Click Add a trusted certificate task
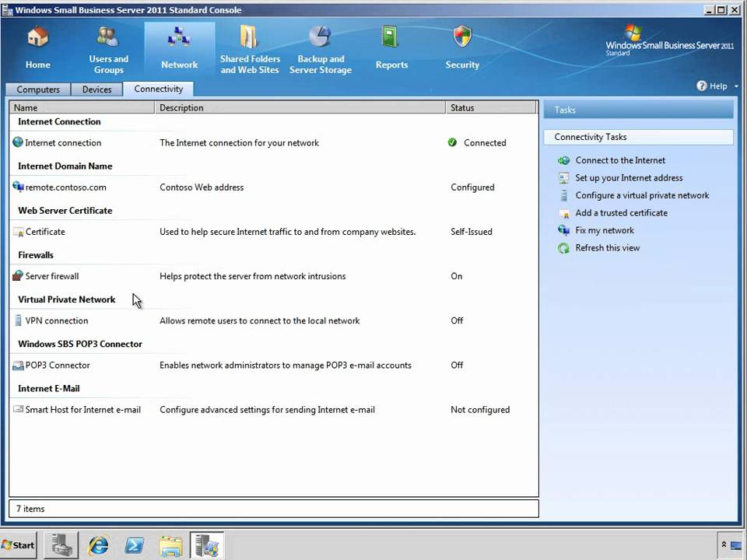This screenshot has width=747, height=560. tap(621, 213)
